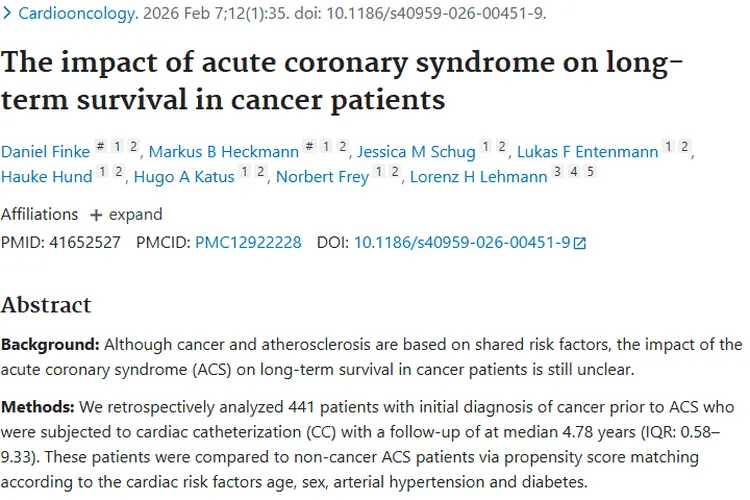Viewport: 750px width, 500px height.
Task: Click the external link icon after DOI
Action: click(580, 243)
